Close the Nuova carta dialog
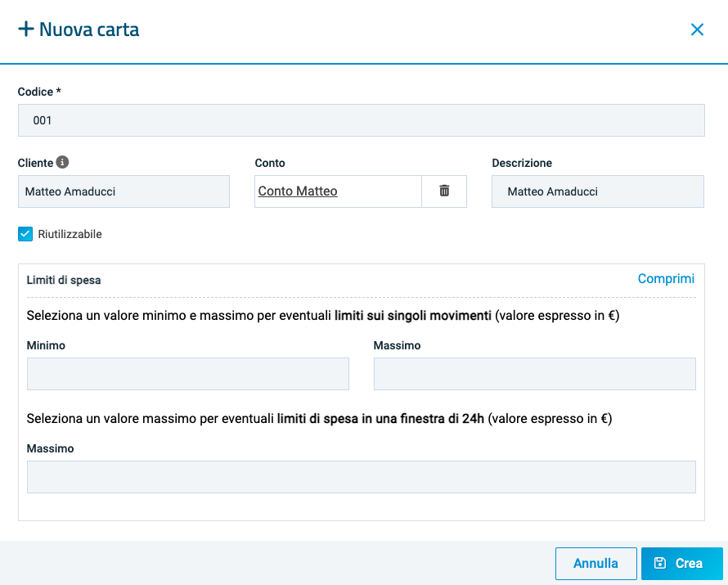728x585 pixels. click(x=697, y=29)
